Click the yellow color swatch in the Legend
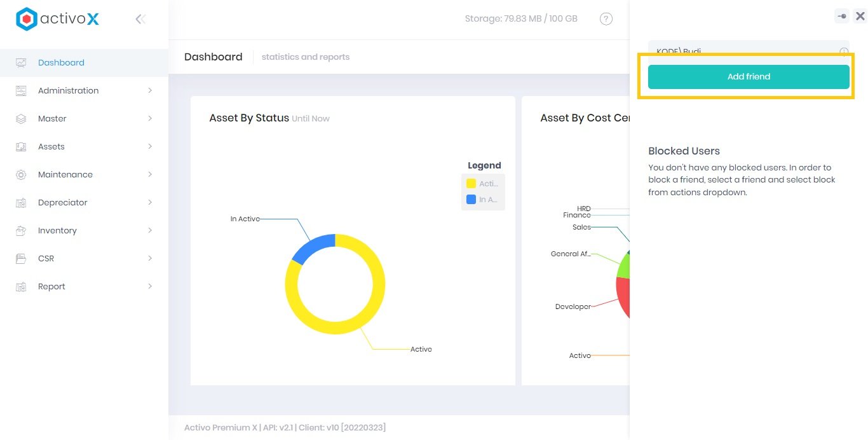The width and height of the screenshot is (868, 440). (x=471, y=184)
